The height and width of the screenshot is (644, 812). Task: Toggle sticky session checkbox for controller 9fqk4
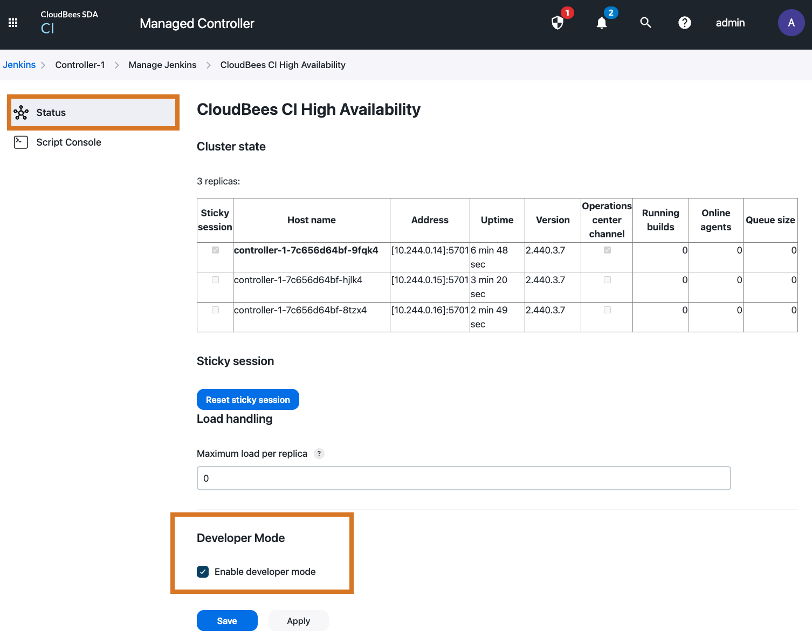point(215,250)
